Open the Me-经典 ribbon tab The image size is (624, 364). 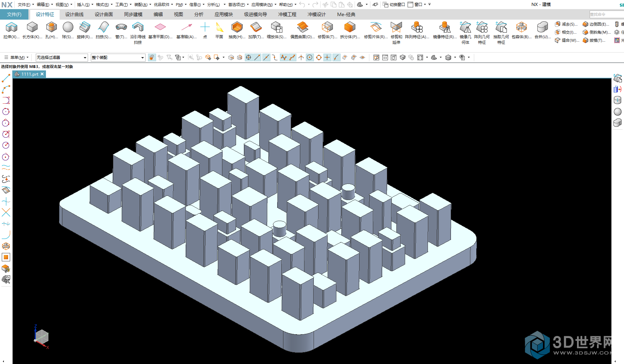(x=346, y=14)
